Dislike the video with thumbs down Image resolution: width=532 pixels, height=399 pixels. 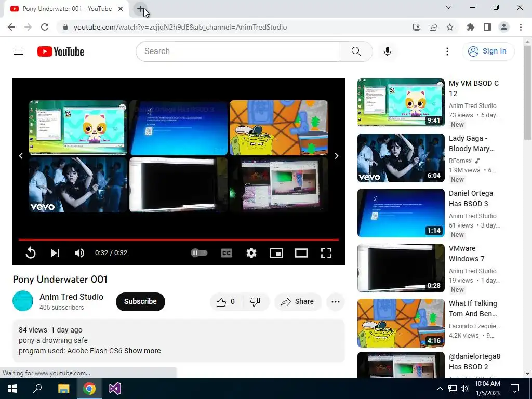pos(255,302)
